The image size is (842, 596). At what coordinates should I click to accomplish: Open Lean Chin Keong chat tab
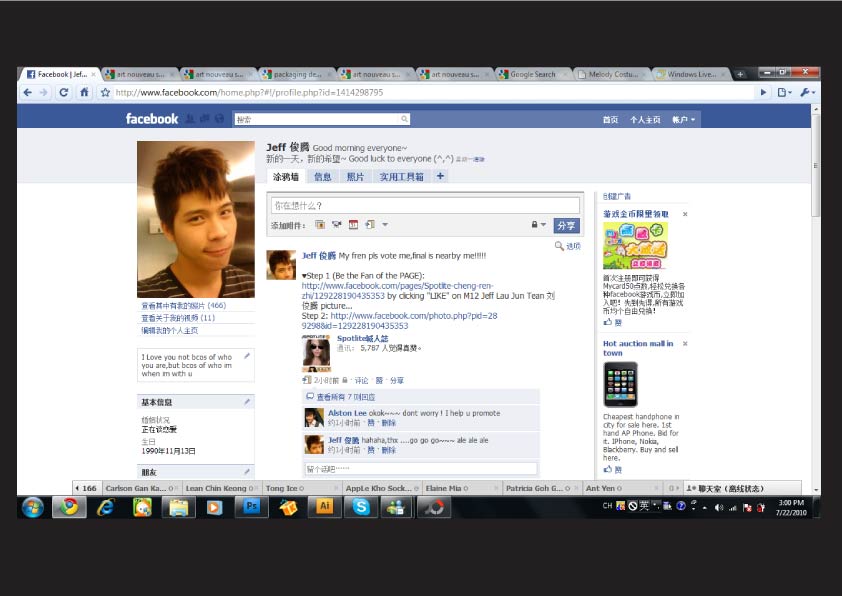[x=221, y=488]
